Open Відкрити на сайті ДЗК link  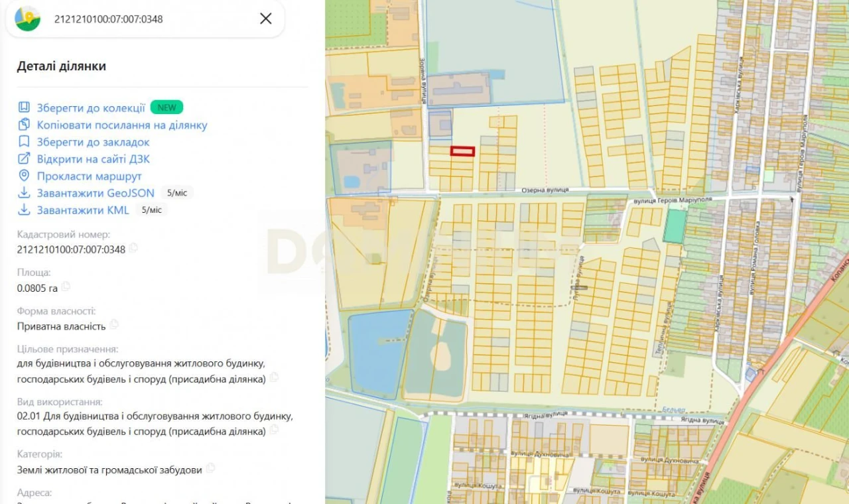(x=94, y=159)
